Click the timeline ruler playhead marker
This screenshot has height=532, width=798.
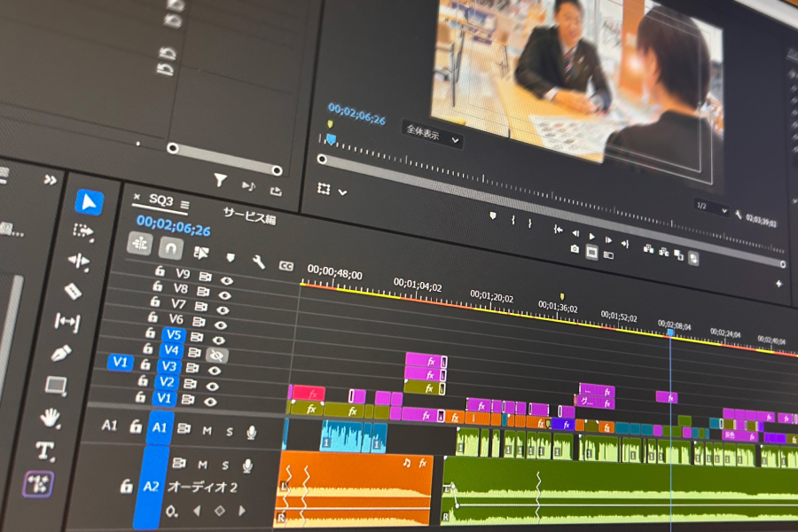tap(670, 332)
